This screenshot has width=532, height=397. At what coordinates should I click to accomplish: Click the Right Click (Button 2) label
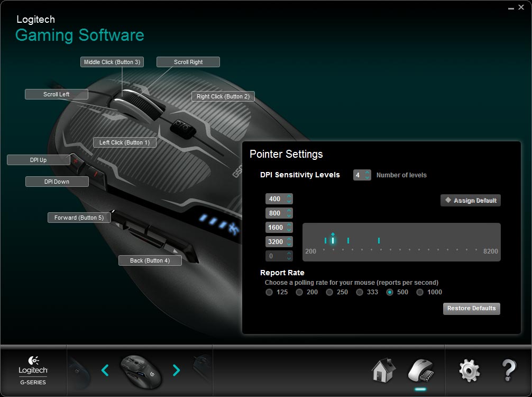point(223,96)
